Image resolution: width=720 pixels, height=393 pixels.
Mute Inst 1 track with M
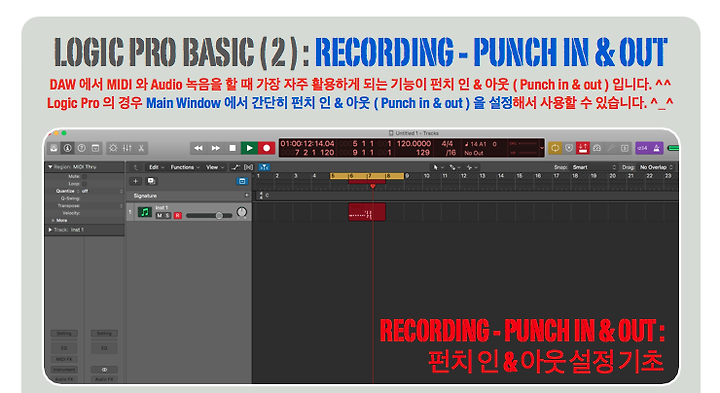pos(159,215)
